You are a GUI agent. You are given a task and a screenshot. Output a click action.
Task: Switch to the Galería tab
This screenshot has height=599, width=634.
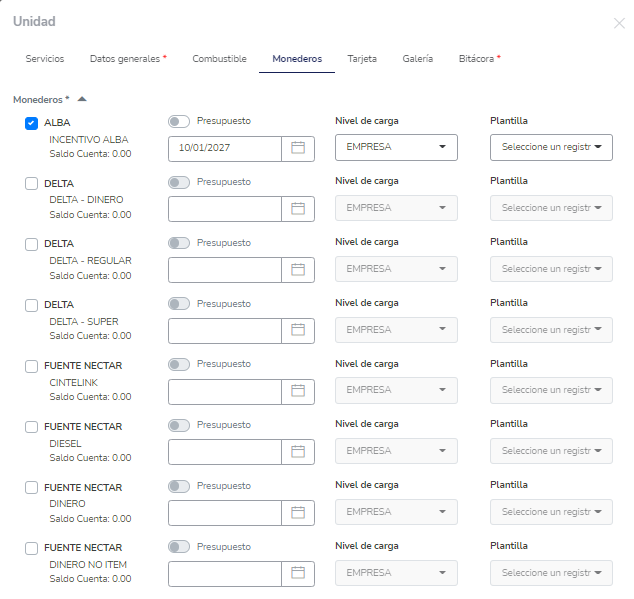[417, 59]
